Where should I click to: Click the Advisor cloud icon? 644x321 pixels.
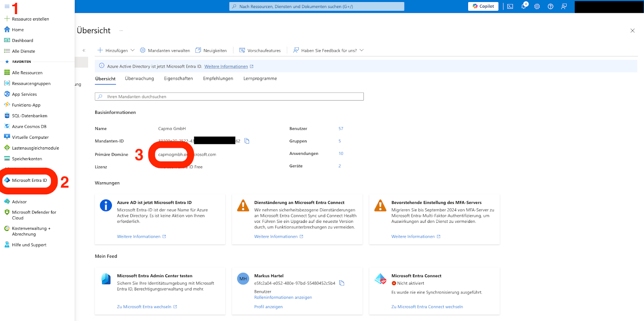(7, 202)
